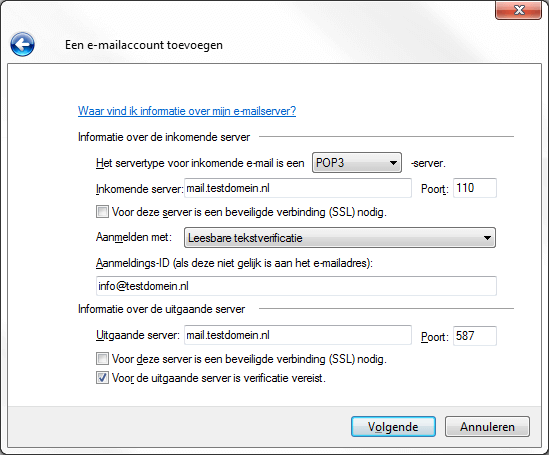Screen dimensions: 549x455
Task: Click the Annuleren button
Action: (487, 427)
